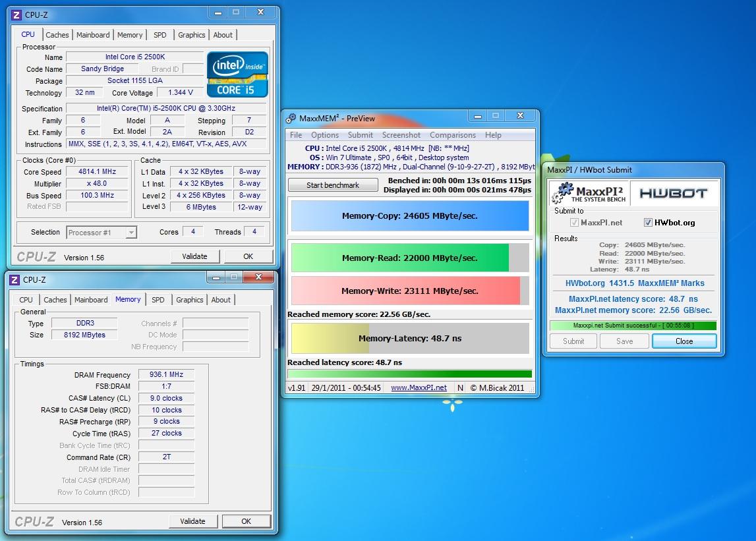Click the CPU-Z icon in top window title bar
The image size is (756, 541).
[16, 15]
